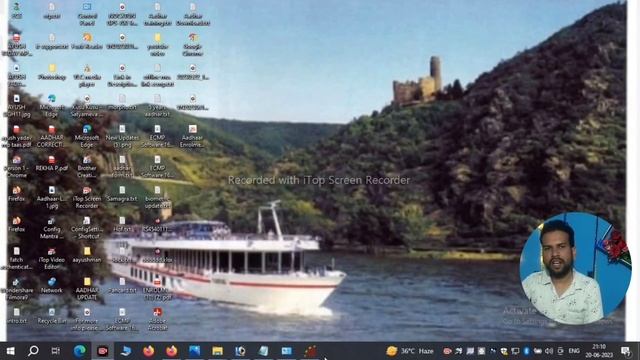The height and width of the screenshot is (360, 640).
Task: Select the fatch authenticat text file
Action: click(16, 258)
